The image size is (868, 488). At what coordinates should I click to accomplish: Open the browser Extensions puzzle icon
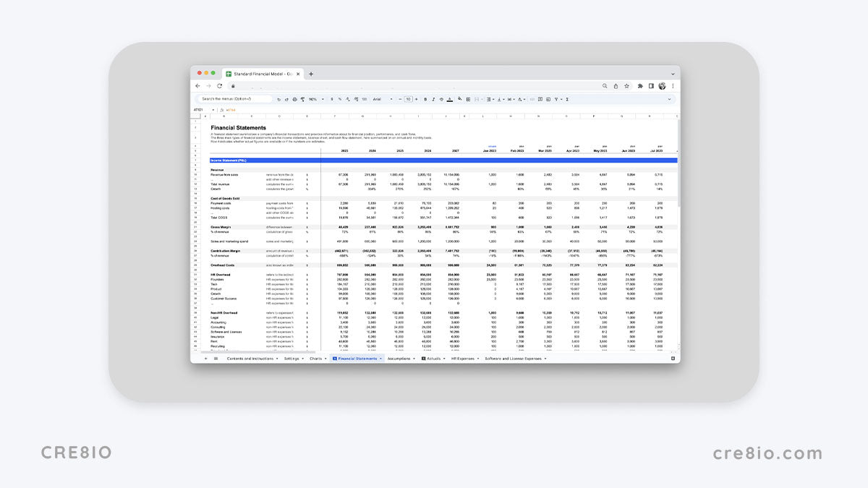click(x=640, y=85)
